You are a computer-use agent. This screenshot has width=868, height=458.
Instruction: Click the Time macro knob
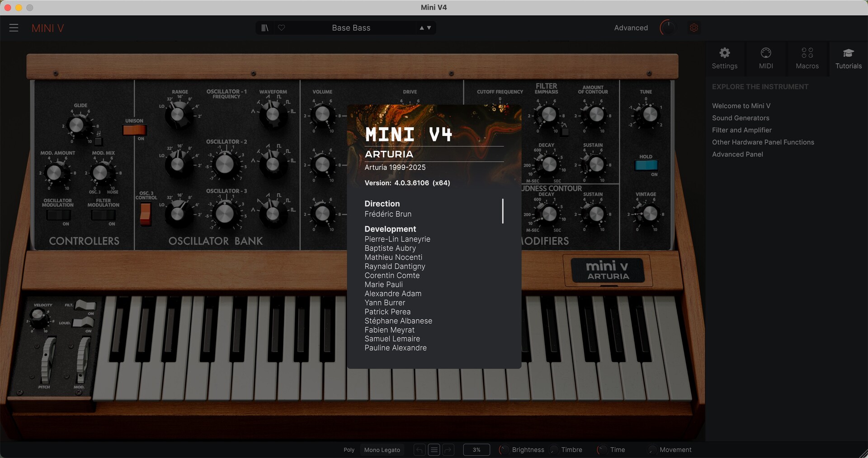(x=602, y=450)
